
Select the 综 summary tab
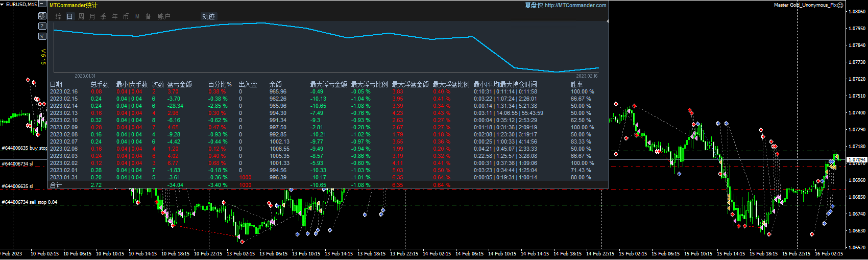click(59, 16)
